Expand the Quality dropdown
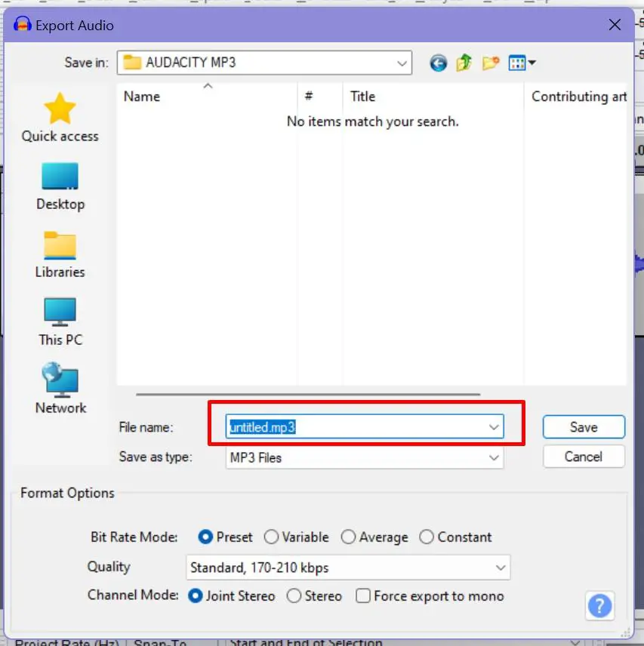Screen dimensions: 644x646 point(348,568)
